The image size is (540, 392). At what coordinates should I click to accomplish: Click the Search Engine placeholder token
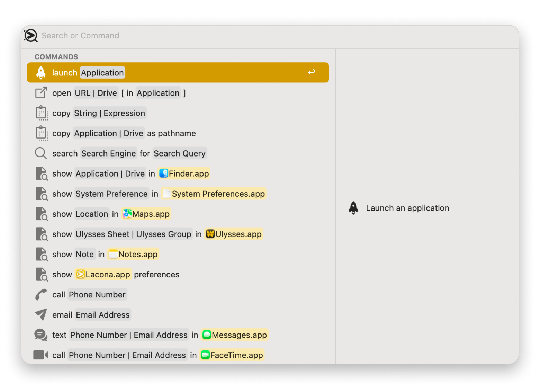(x=108, y=153)
